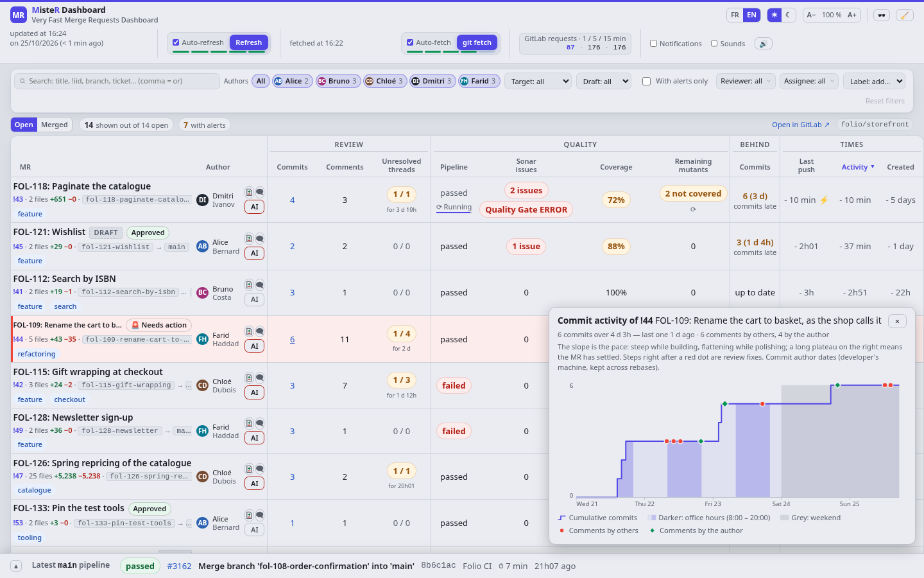Open the Label: add... dropdown
924x578 pixels.
coord(874,82)
